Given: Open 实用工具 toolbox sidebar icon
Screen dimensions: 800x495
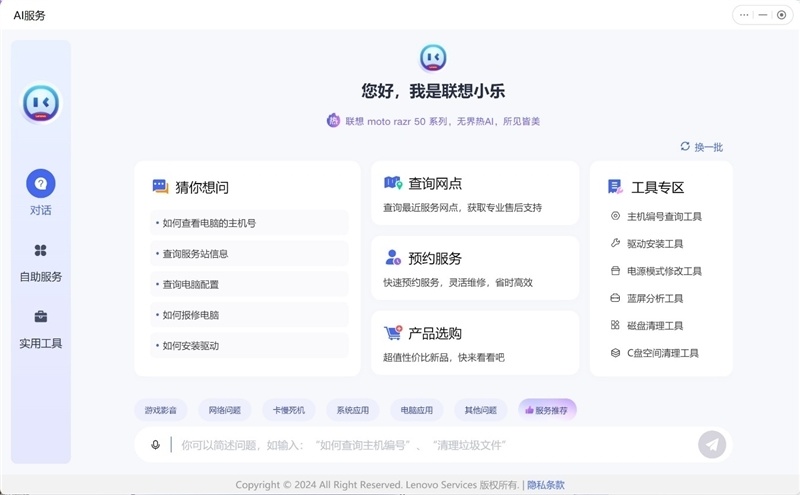Looking at the screenshot, I should [41, 317].
